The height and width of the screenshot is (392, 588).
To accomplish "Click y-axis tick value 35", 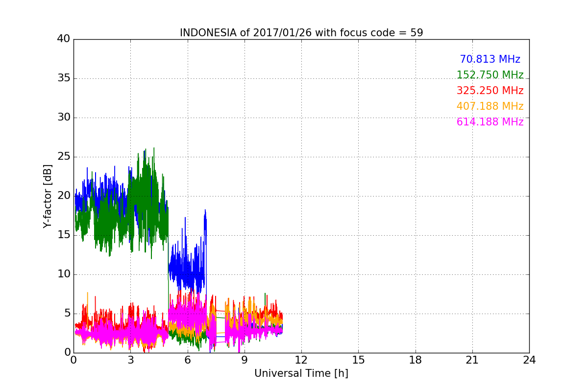I will click(64, 78).
